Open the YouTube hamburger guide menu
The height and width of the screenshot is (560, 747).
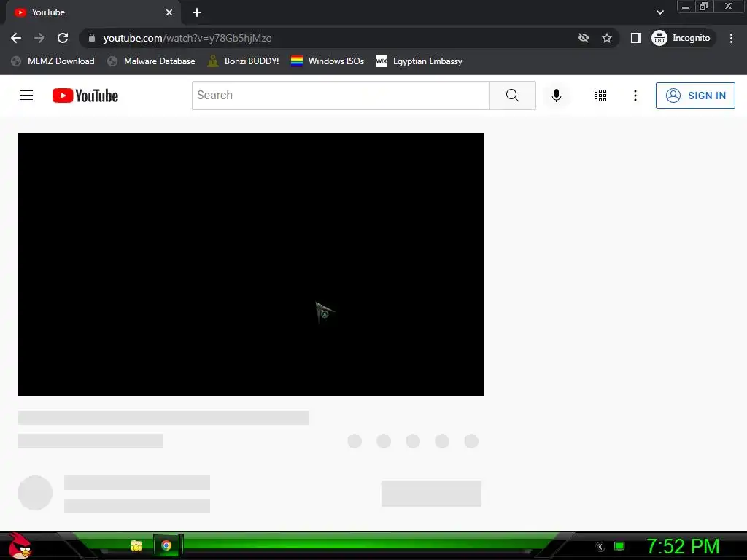point(26,96)
